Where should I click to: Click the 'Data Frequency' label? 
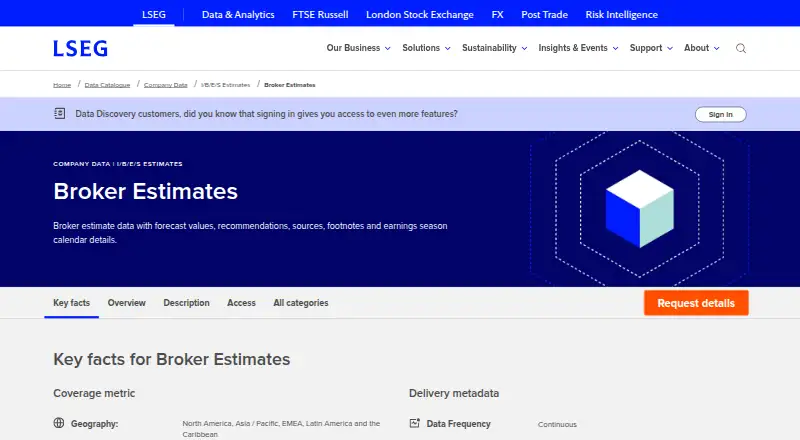(x=458, y=424)
